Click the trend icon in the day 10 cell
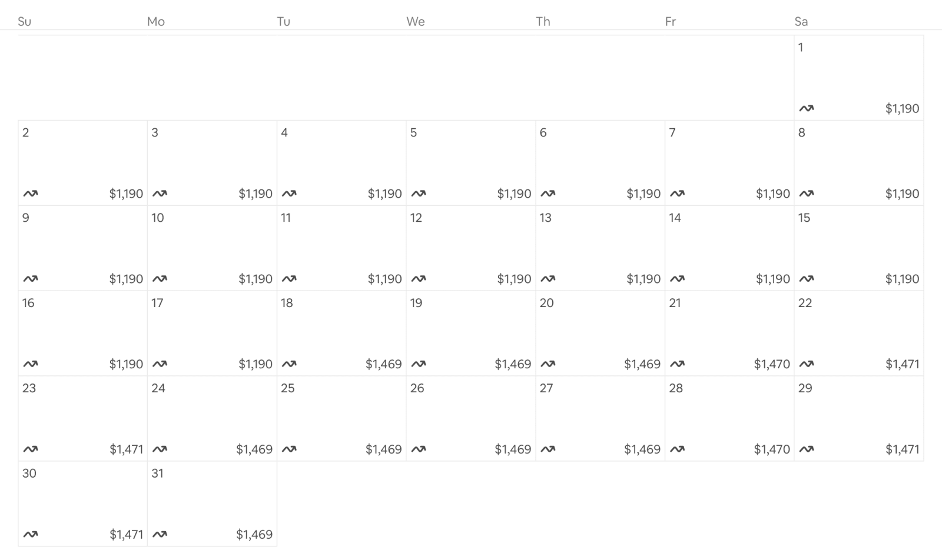Image resolution: width=942 pixels, height=560 pixels. 160,279
